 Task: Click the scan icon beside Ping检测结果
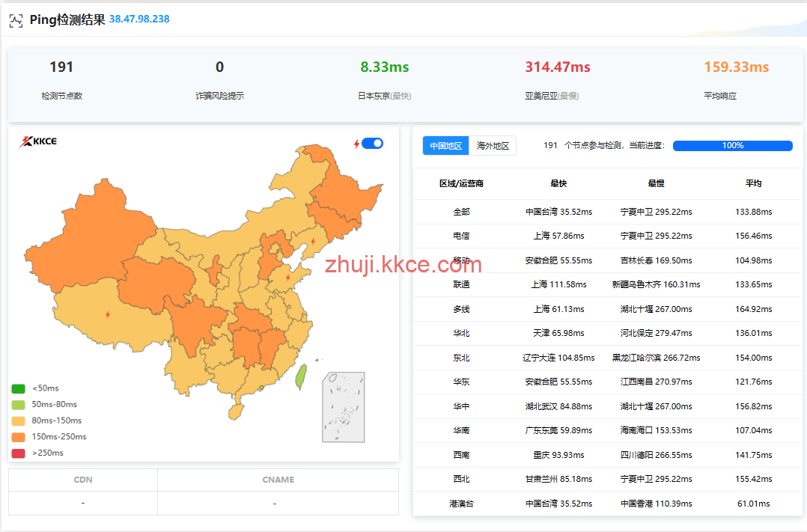(x=16, y=19)
